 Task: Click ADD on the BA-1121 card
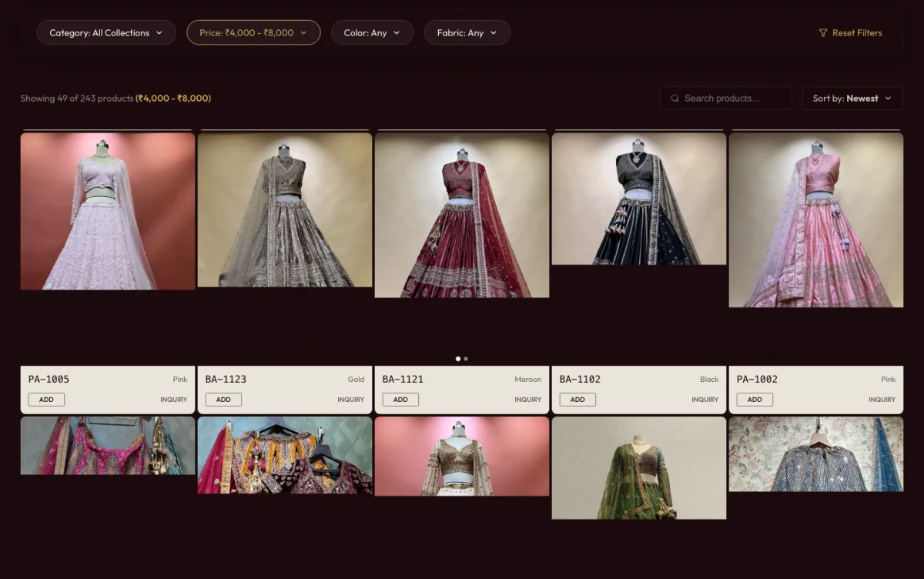tap(400, 400)
